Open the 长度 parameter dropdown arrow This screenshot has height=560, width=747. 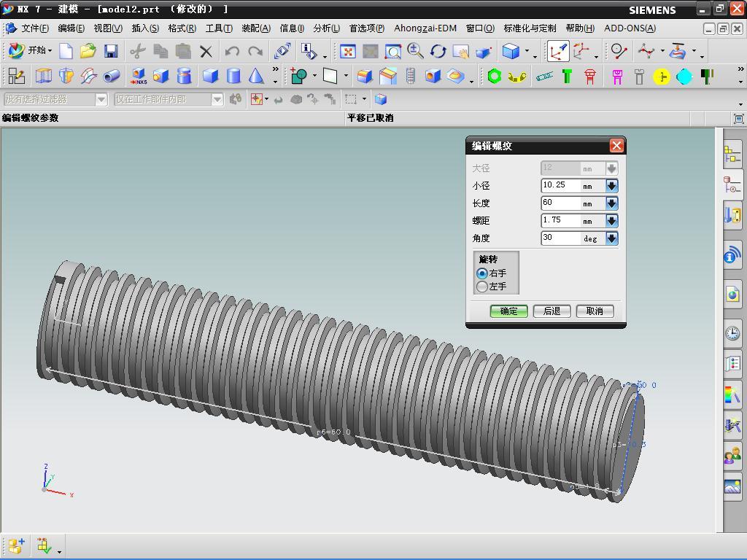[x=612, y=203]
